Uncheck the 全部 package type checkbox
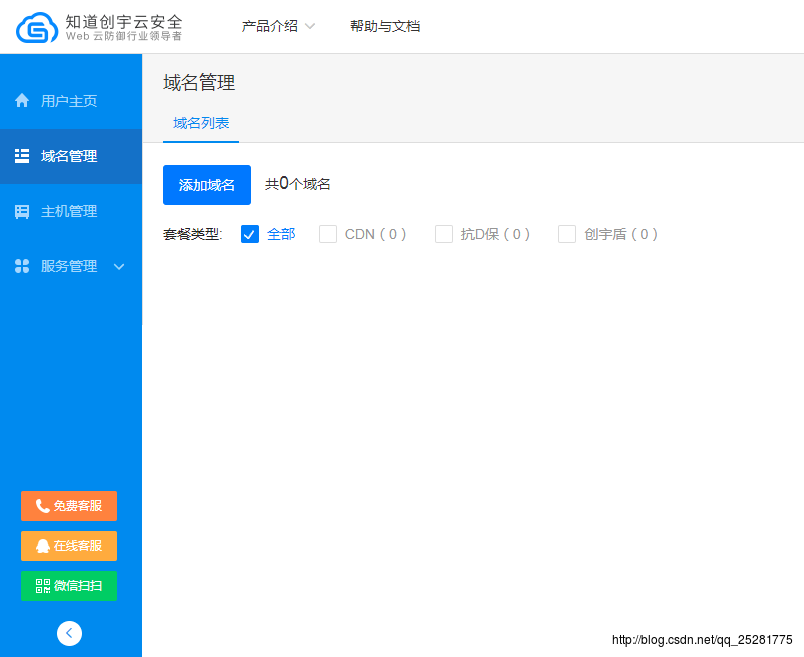This screenshot has width=804, height=657. [x=250, y=234]
